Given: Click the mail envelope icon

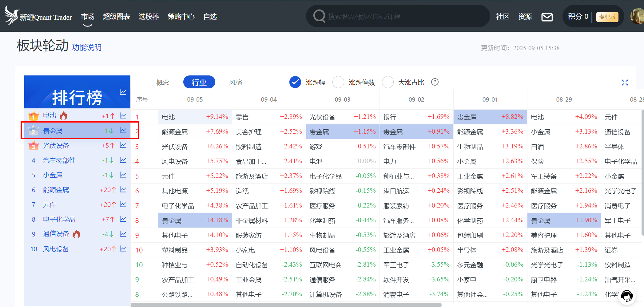Looking at the screenshot, I should 547,17.
